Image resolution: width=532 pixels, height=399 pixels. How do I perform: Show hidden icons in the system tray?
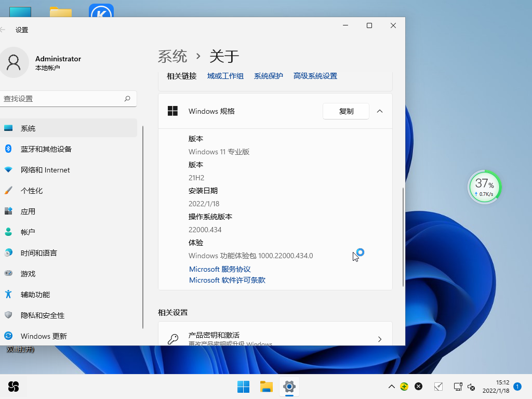391,387
